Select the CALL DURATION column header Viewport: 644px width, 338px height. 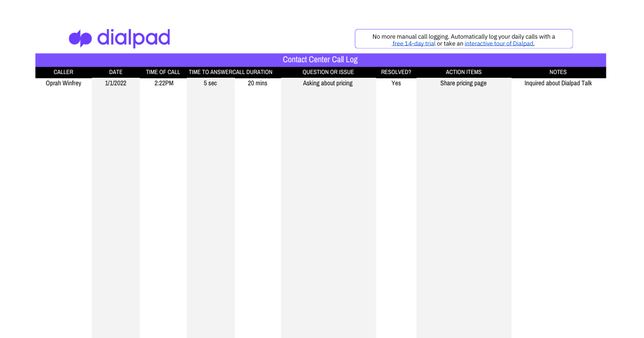(253, 72)
